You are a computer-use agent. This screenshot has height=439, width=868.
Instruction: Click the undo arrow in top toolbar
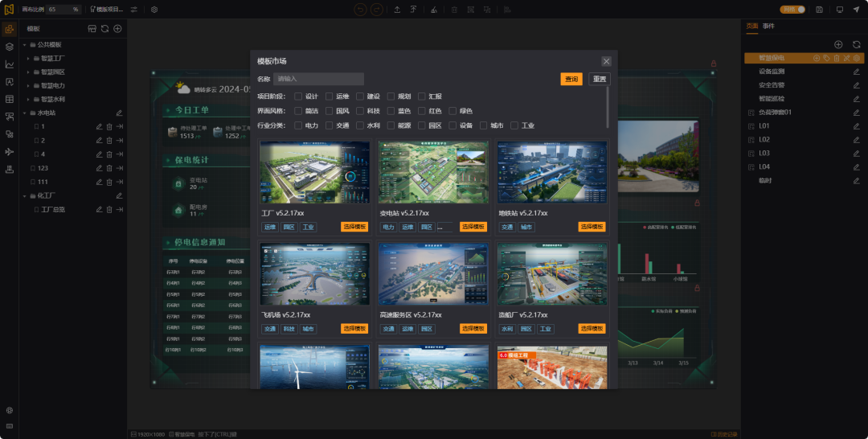click(x=360, y=10)
